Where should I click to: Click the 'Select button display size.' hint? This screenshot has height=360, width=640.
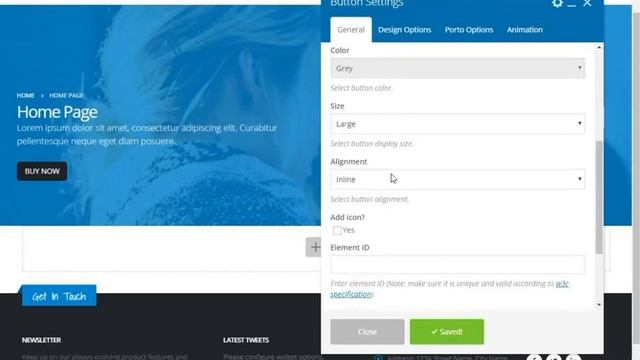coord(372,143)
